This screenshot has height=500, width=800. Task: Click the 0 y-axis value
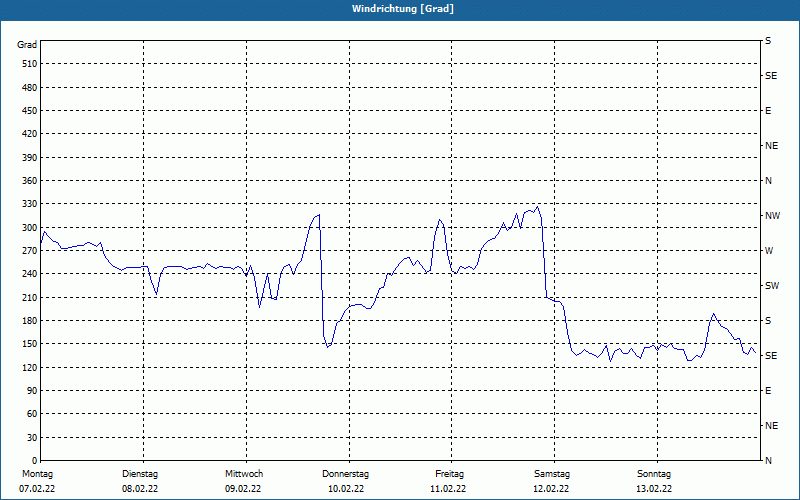(34, 460)
